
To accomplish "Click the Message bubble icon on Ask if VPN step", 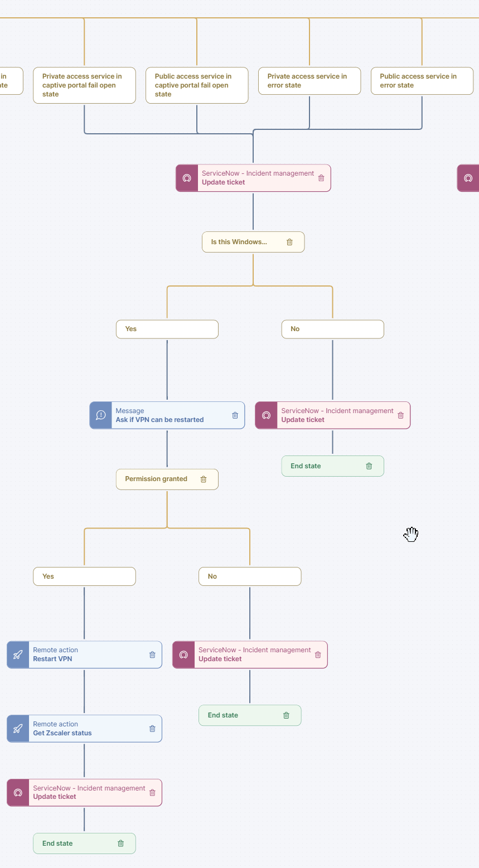I will point(101,415).
